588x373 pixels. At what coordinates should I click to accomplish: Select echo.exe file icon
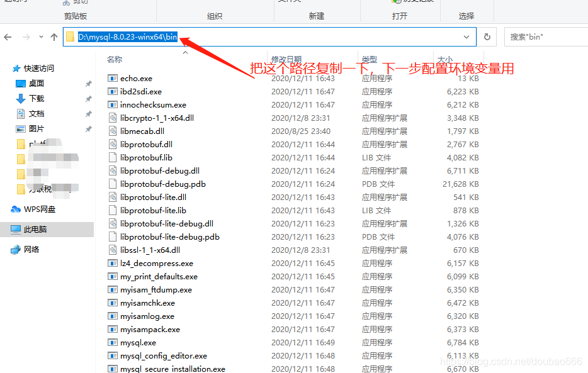click(x=113, y=78)
